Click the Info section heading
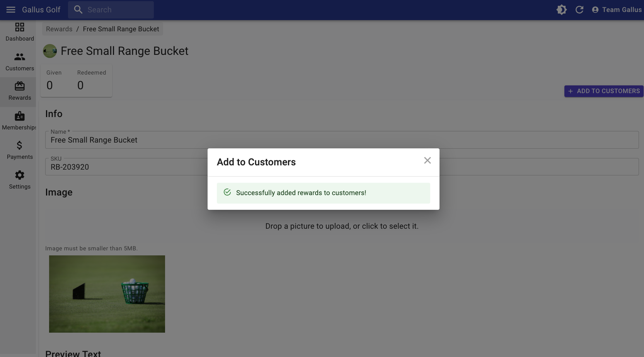This screenshot has height=357, width=644. point(54,114)
